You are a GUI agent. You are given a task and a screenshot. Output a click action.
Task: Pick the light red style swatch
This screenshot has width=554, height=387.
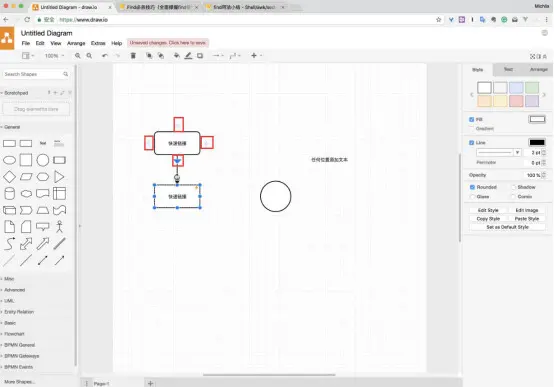point(516,101)
